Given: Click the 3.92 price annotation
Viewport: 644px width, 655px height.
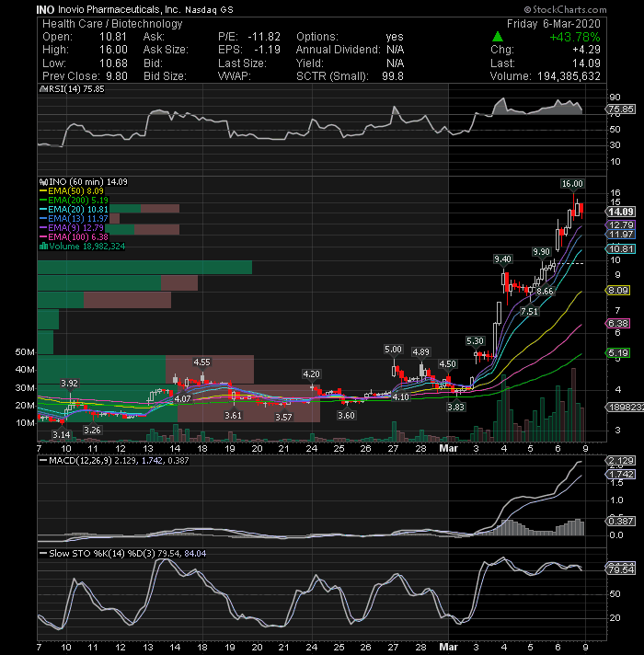Looking at the screenshot, I should click(x=69, y=383).
